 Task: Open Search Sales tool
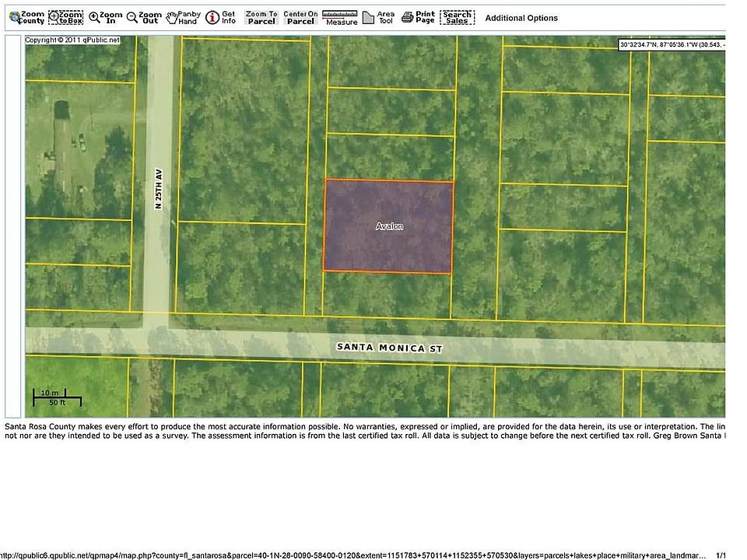(458, 18)
